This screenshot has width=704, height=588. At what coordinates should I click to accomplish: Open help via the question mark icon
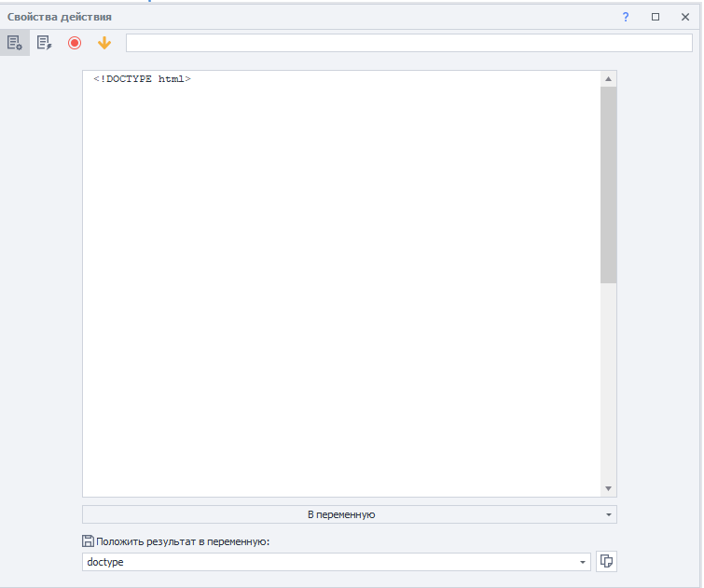tap(626, 17)
